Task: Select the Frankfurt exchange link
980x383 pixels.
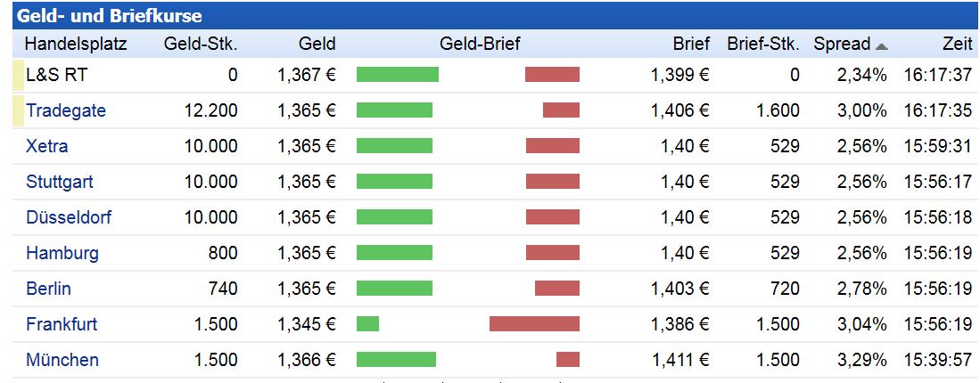Action: tap(62, 325)
